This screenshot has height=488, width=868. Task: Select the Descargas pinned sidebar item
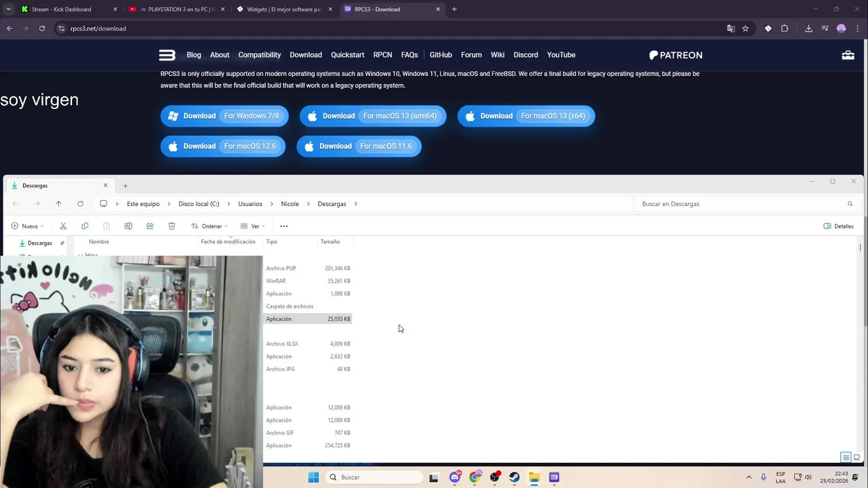coord(40,243)
